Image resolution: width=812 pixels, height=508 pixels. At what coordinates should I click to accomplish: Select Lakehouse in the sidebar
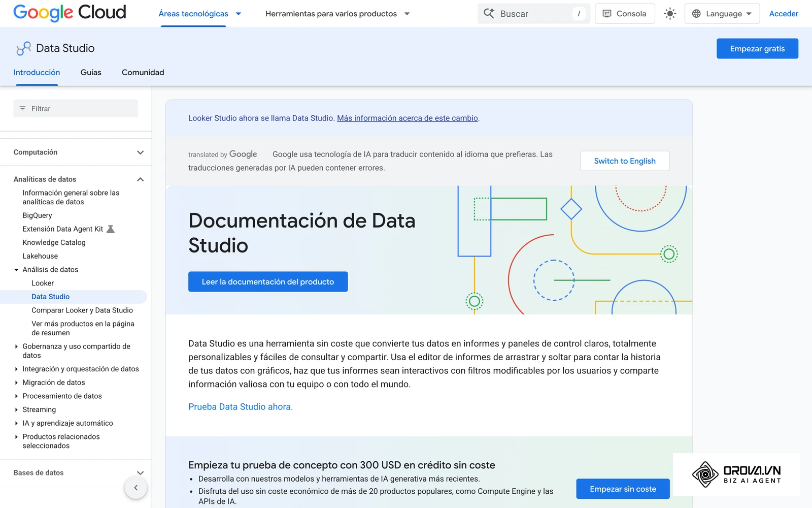[40, 256]
